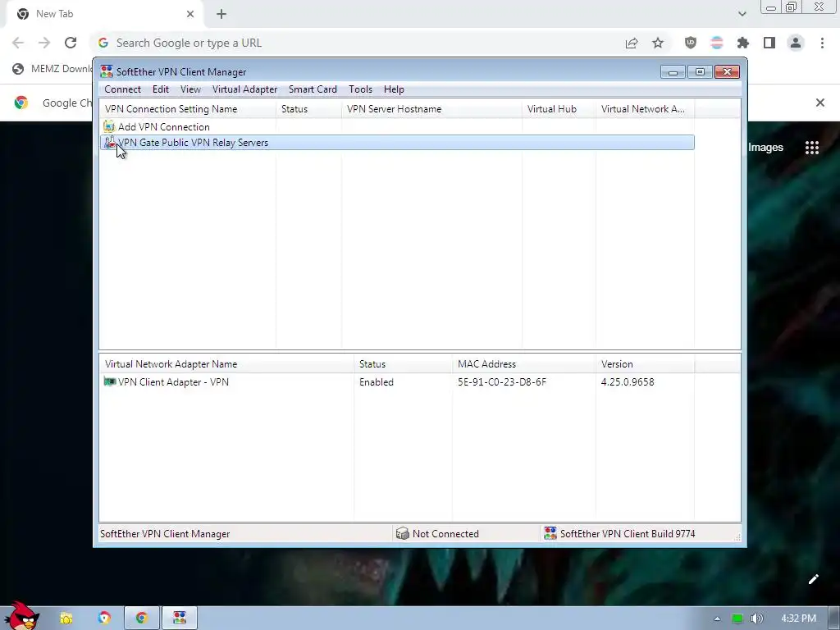Click the striped flag extension icon
This screenshot has height=630, width=840.
pos(717,43)
